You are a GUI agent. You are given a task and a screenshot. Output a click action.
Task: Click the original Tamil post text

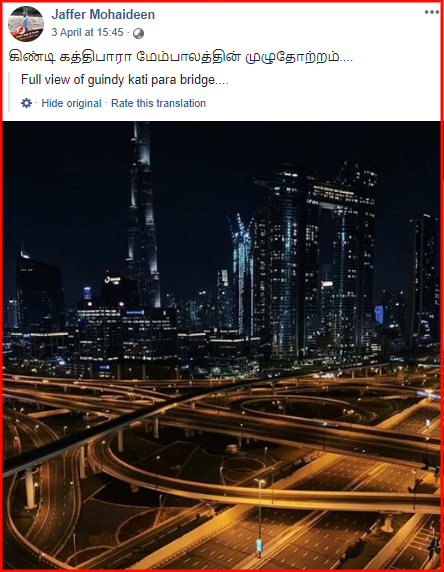click(181, 57)
